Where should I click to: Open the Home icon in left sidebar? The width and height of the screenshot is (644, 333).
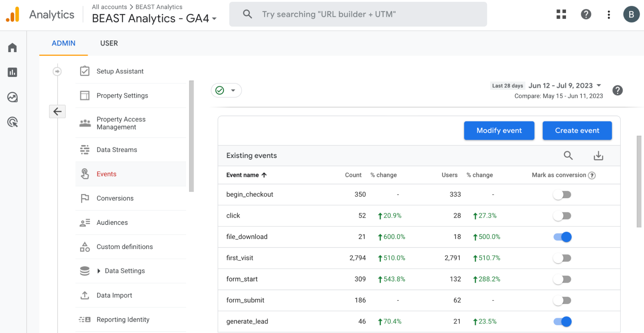13,48
